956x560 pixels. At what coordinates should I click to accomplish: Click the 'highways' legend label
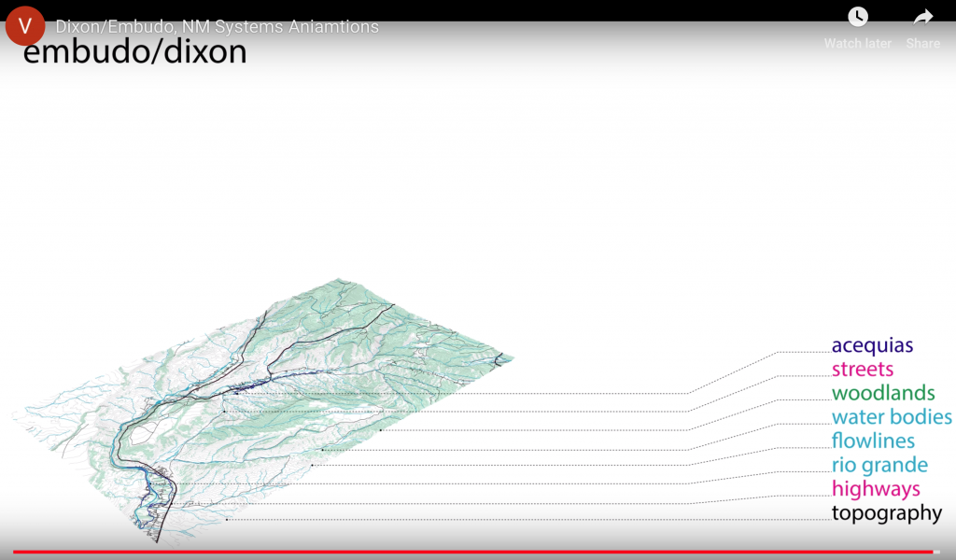coord(876,489)
